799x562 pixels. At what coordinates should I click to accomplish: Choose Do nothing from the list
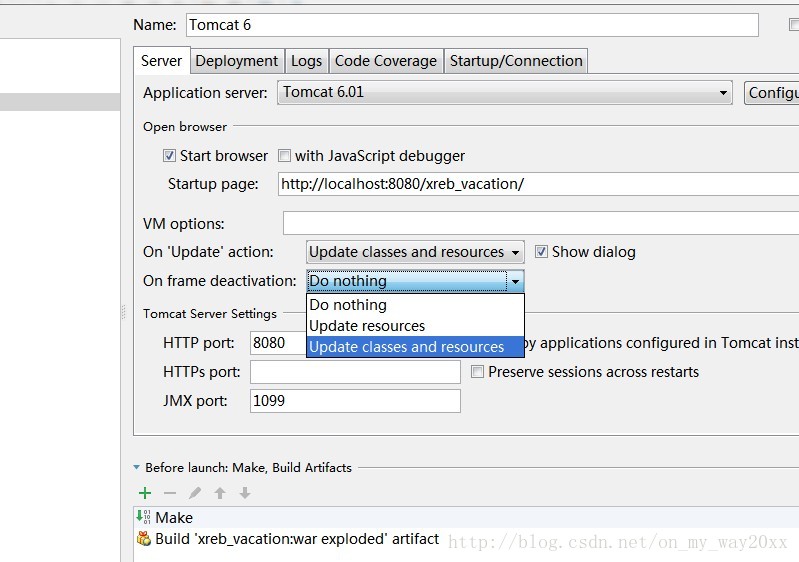click(x=415, y=305)
